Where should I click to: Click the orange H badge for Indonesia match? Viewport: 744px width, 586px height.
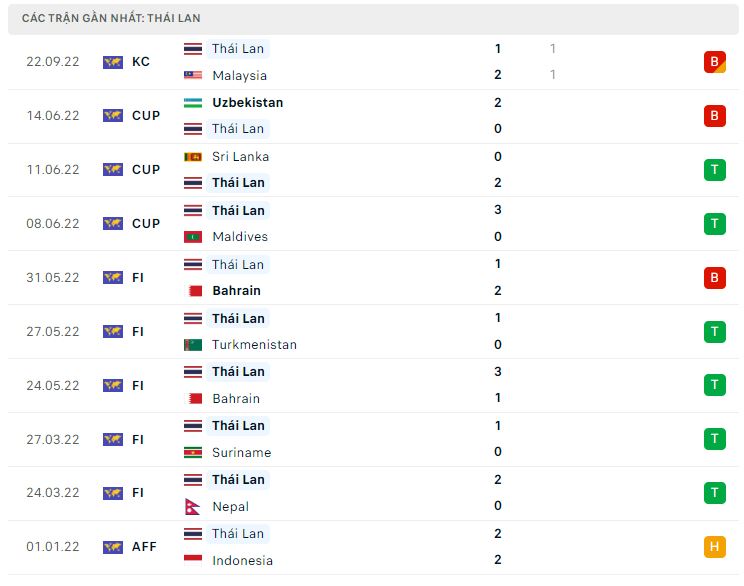click(714, 546)
